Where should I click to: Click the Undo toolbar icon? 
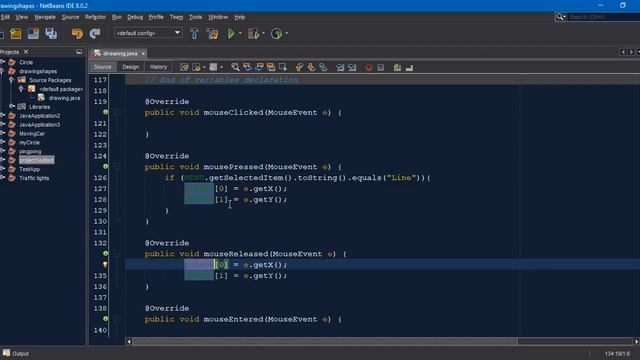[x=77, y=33]
